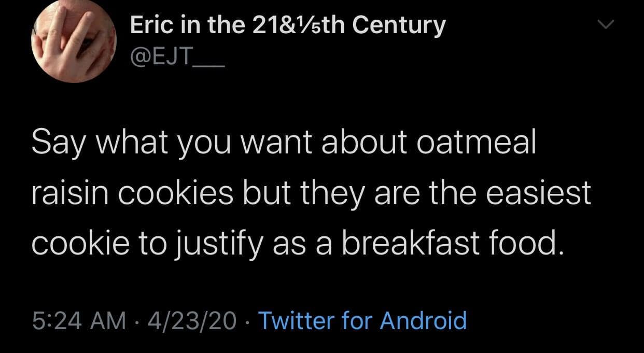
Task: Click the 5:24 AM timestamp
Action: [x=79, y=320]
